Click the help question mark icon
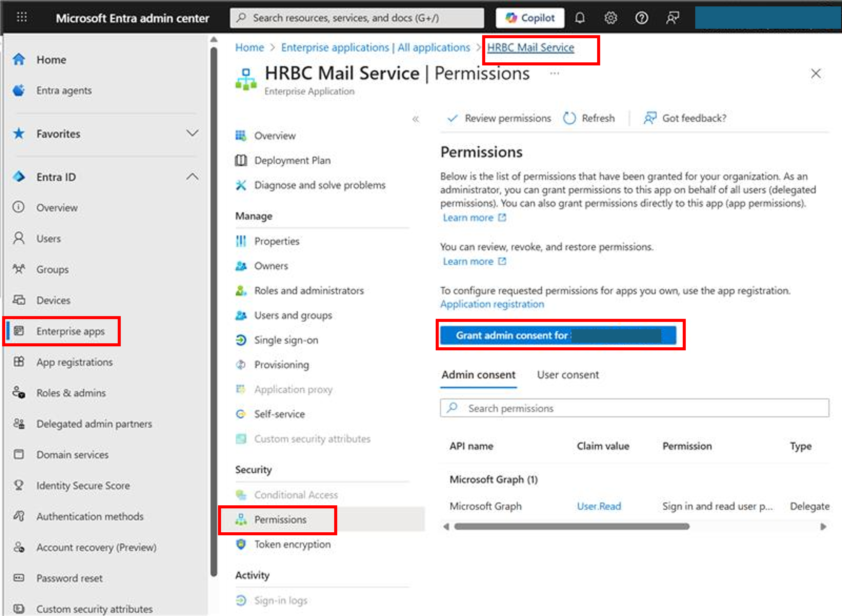This screenshot has width=842, height=616. (641, 17)
